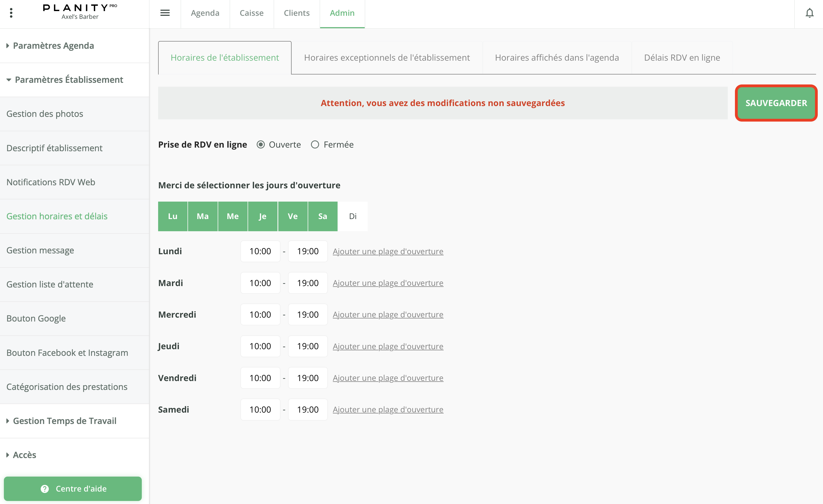Open the notifications bell
Image resolution: width=823 pixels, height=504 pixels.
(809, 13)
